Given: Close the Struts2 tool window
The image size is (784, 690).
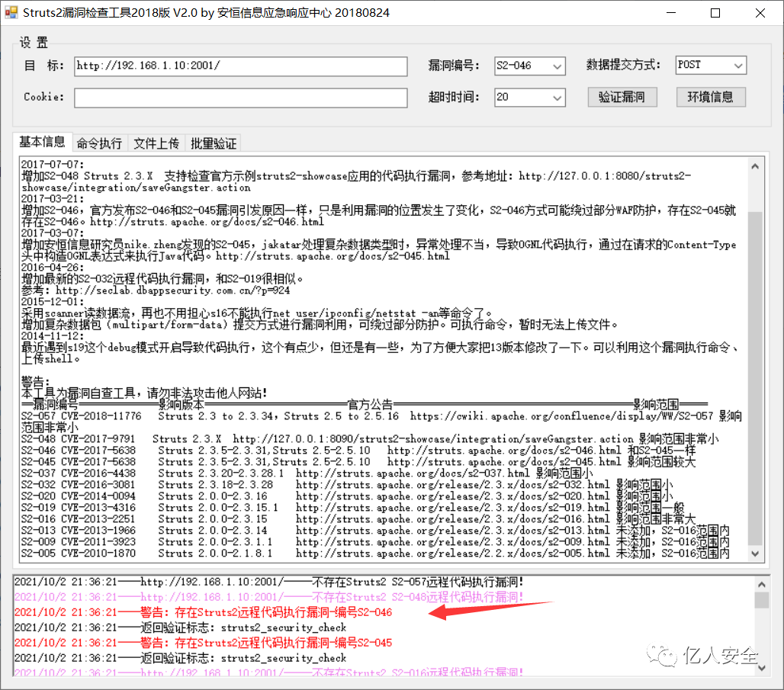Looking at the screenshot, I should (760, 12).
